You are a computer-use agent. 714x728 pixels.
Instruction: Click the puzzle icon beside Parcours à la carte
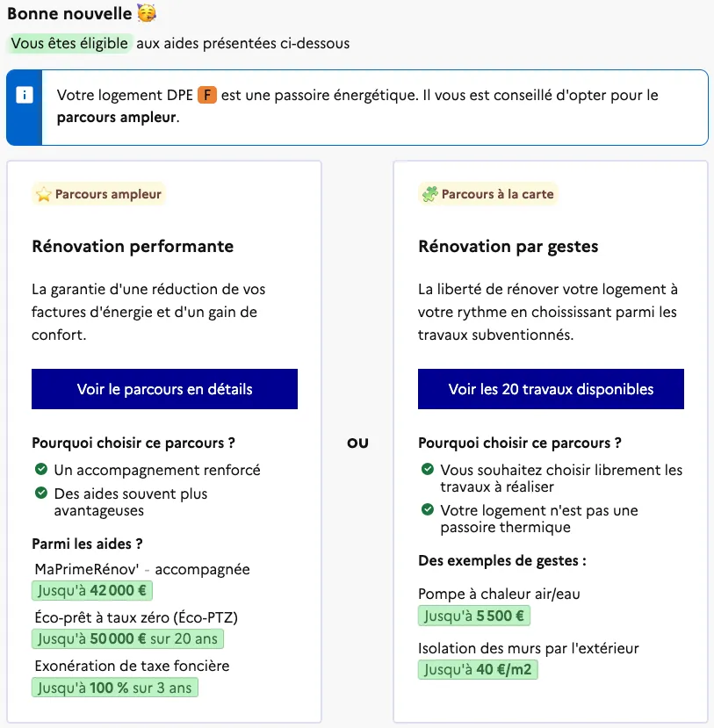(x=429, y=194)
